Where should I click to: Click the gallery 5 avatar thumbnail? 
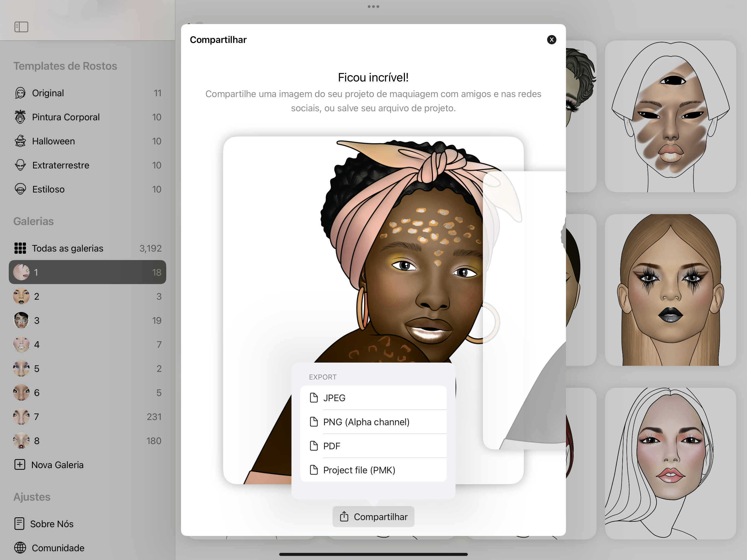point(21,369)
